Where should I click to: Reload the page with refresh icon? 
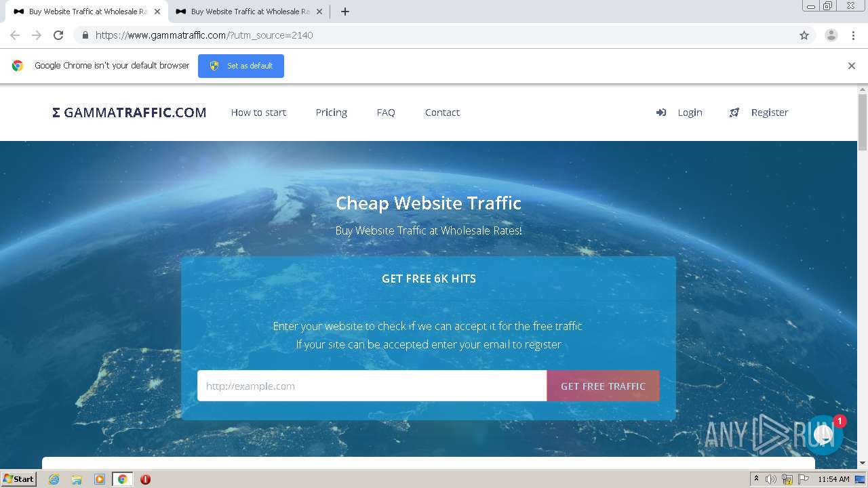pyautogui.click(x=58, y=35)
